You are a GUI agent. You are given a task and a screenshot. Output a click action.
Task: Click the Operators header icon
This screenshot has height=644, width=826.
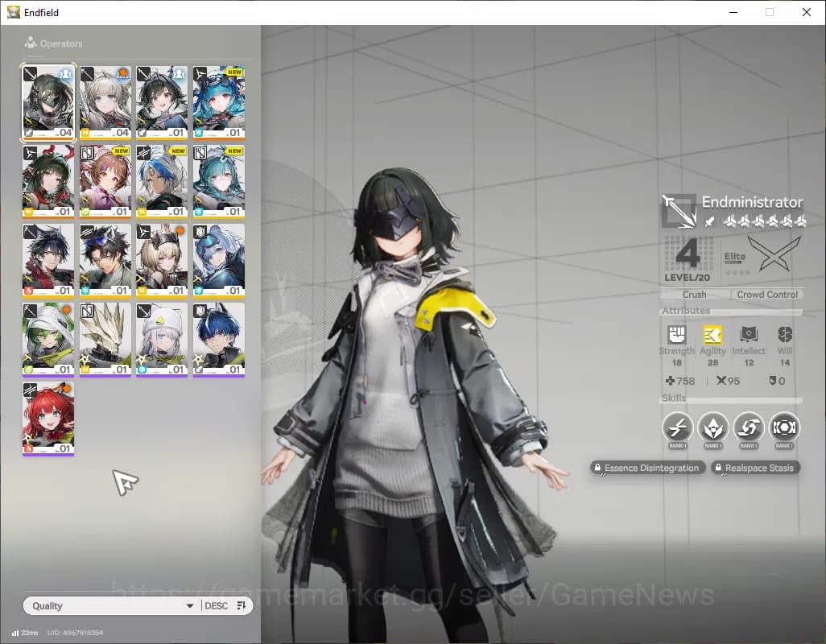[31, 43]
